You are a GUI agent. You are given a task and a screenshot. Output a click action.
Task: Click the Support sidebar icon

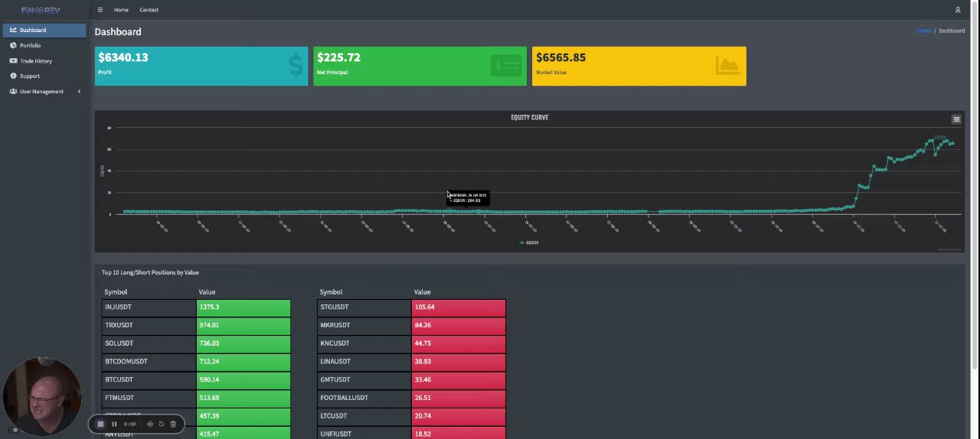point(13,76)
